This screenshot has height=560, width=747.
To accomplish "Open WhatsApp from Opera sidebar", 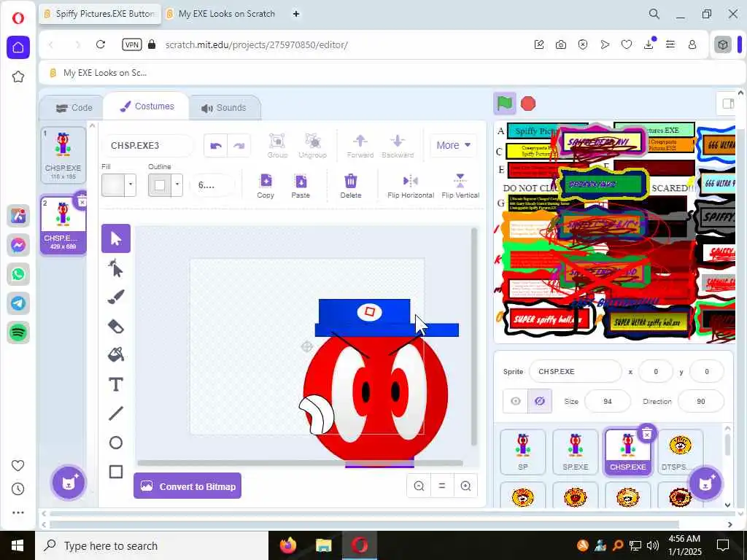I will (x=18, y=274).
